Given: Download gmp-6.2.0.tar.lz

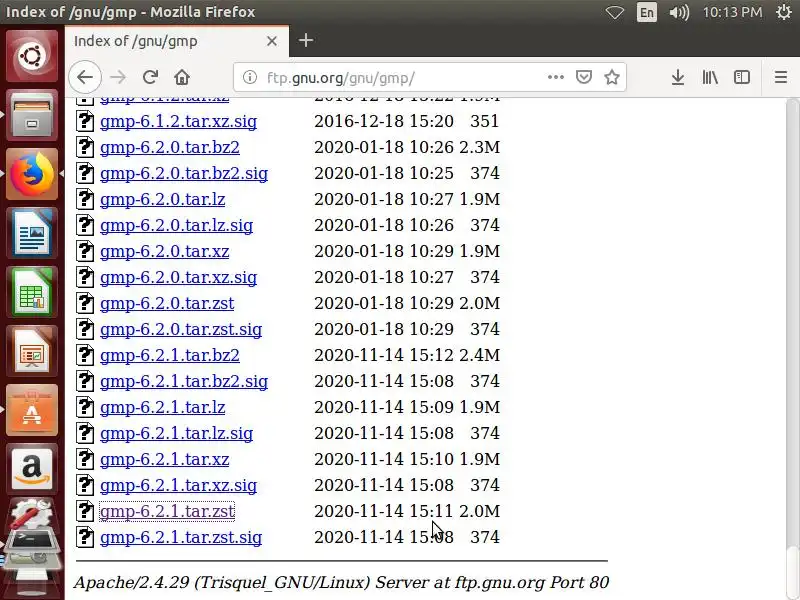Looking at the screenshot, I should pyautogui.click(x=163, y=199).
